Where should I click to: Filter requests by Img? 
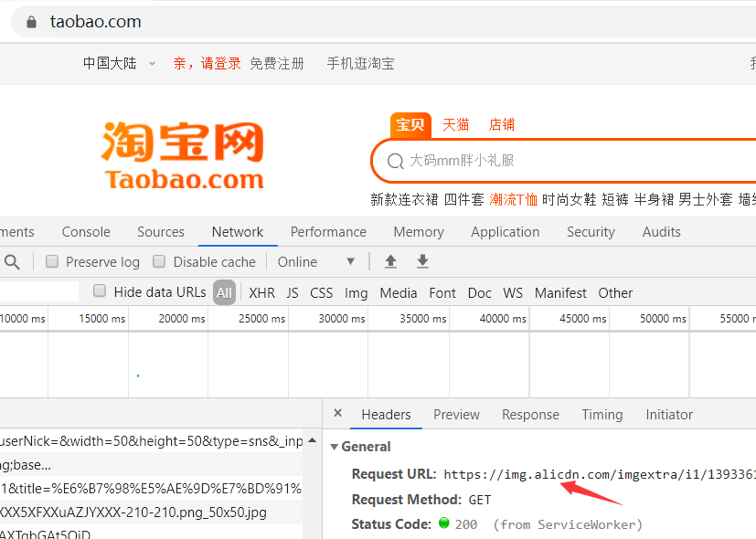point(356,293)
